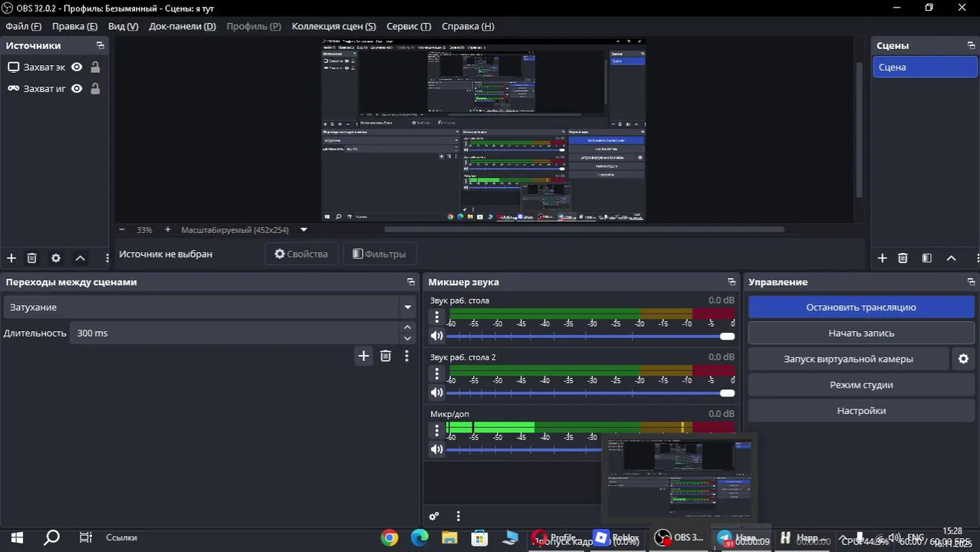Open the Правка menu

click(x=74, y=26)
